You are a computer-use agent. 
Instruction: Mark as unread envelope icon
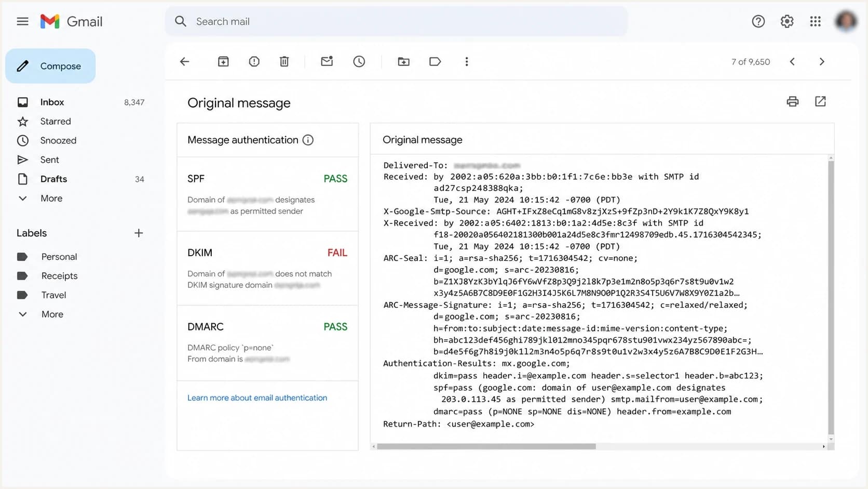[x=327, y=61]
